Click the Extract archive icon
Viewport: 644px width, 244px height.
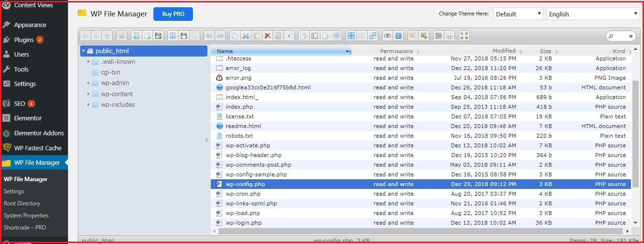[x=413, y=36]
